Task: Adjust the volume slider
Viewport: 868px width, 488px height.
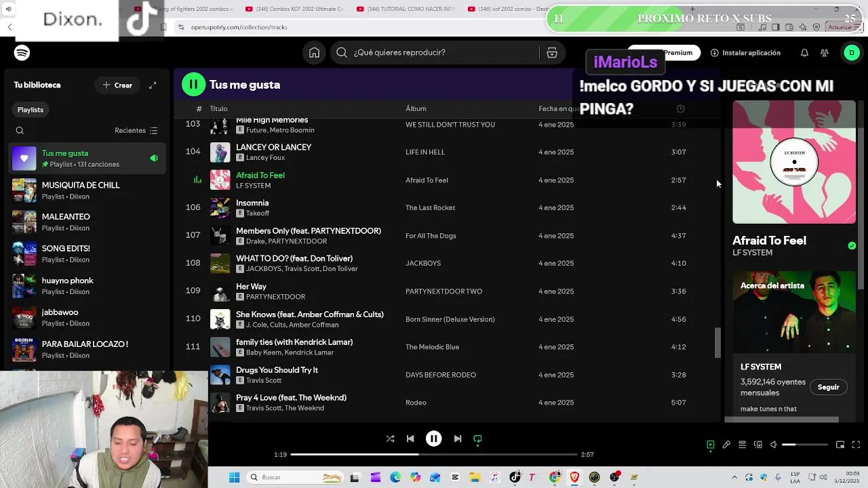Action: [x=805, y=445]
